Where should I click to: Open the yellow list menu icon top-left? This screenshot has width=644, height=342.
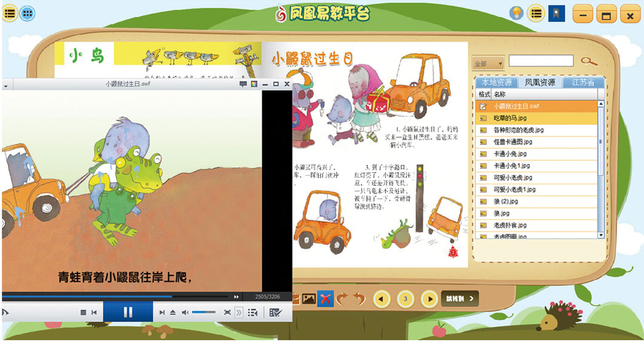(10, 13)
